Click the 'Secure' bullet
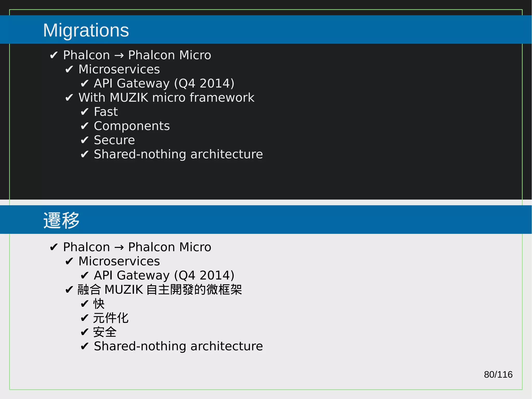The height and width of the screenshot is (399, 532). [x=114, y=140]
